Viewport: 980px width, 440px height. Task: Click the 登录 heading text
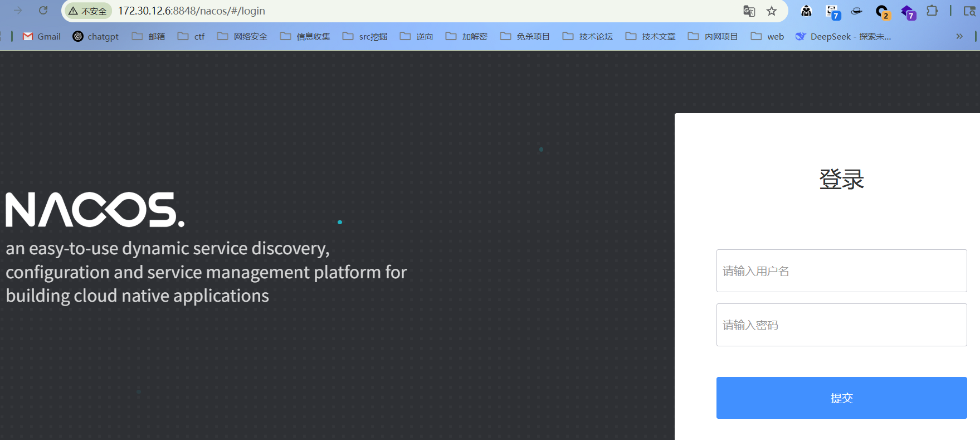[x=841, y=180]
